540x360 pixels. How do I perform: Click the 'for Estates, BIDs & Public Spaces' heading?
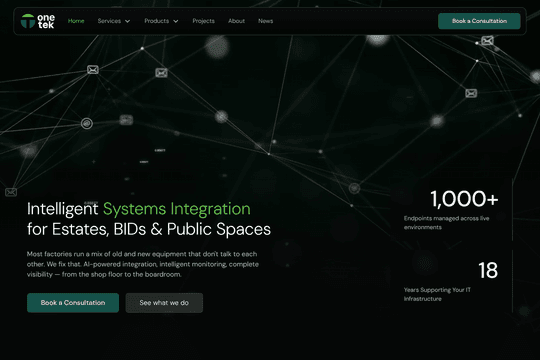[149, 229]
